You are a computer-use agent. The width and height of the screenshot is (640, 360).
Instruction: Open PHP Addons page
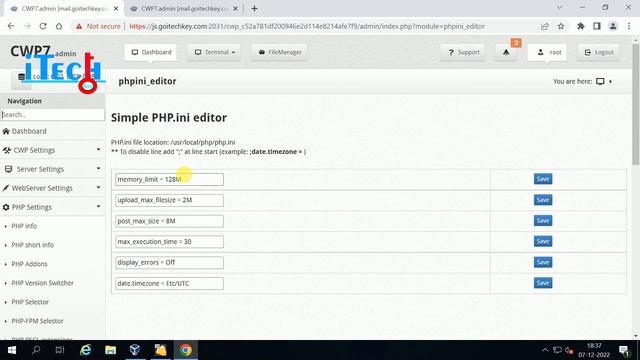[x=29, y=264]
